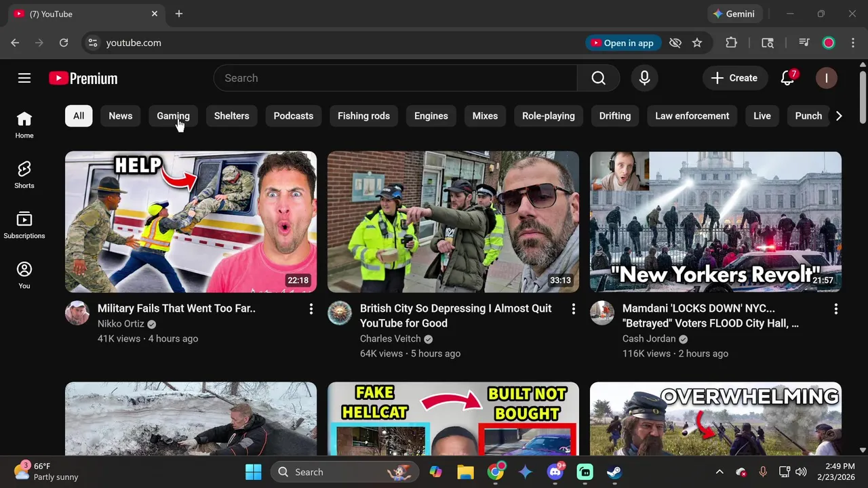Select the Gaming category chip

pos(173,116)
